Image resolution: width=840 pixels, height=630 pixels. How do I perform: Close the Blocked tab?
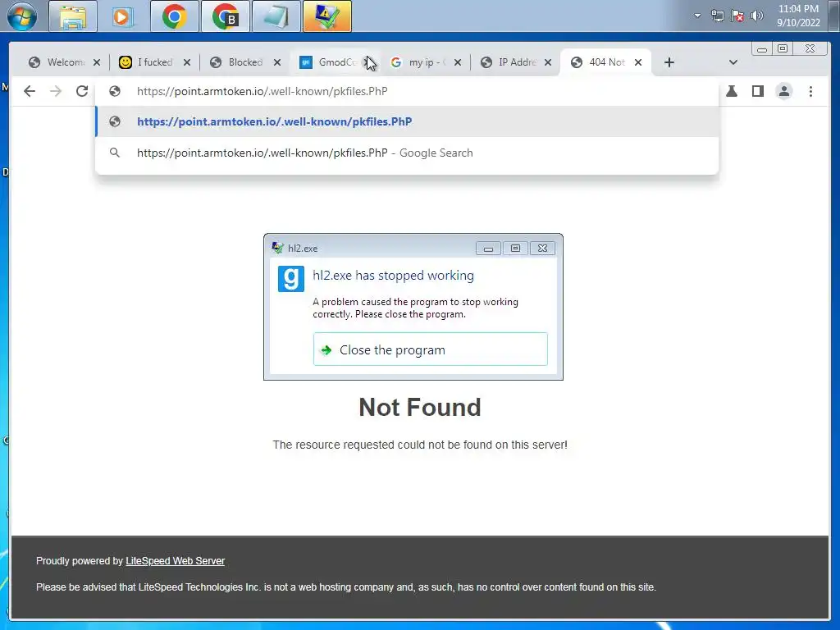[x=277, y=62]
